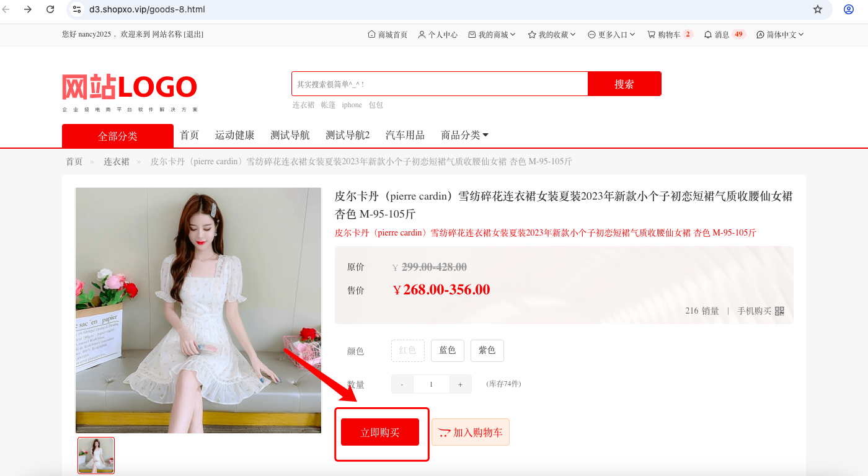Go to 商城首页 in the top bar

coord(387,35)
